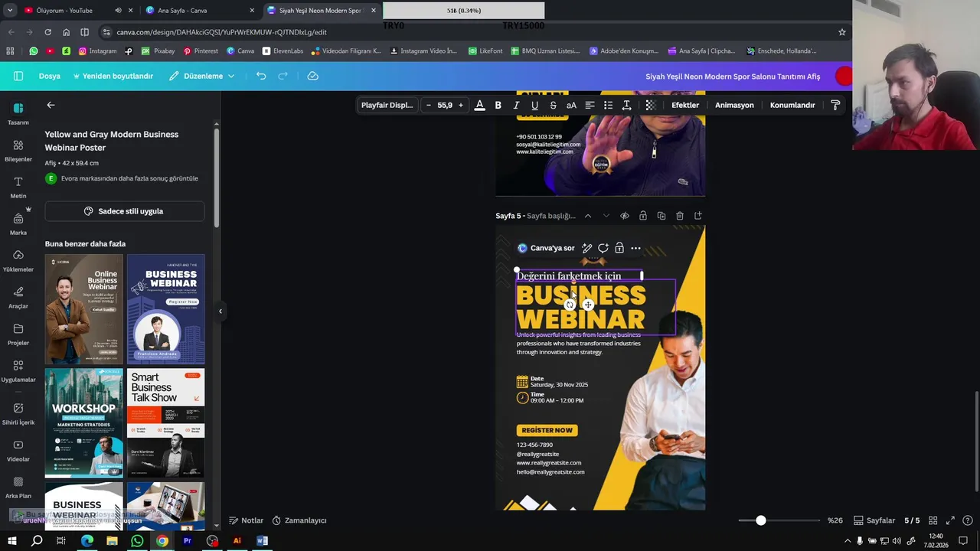
Task: Open Magic Write pencil in floating toolbar
Action: 586,248
